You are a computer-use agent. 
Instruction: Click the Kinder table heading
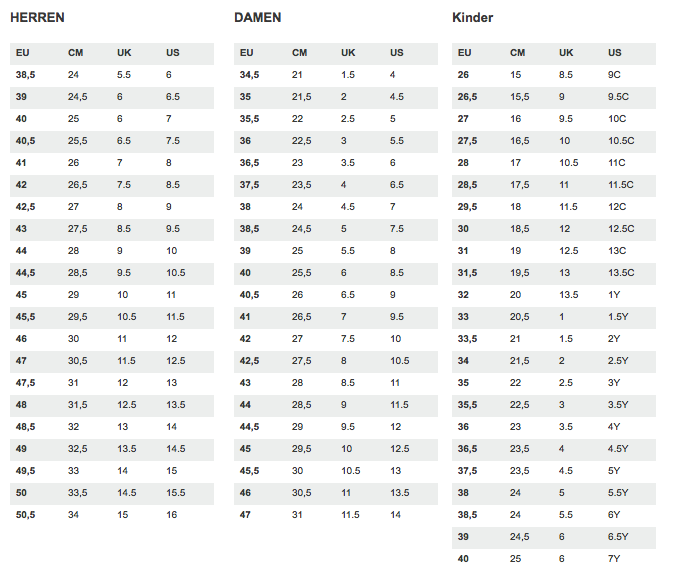[x=473, y=18]
